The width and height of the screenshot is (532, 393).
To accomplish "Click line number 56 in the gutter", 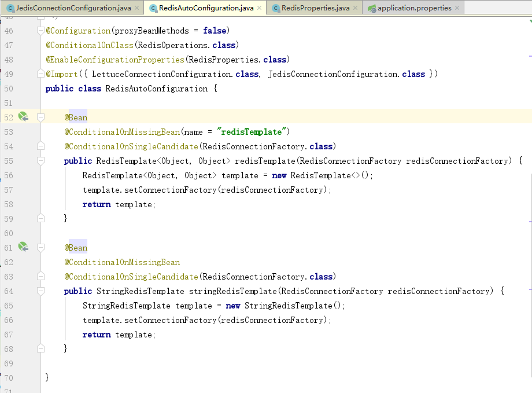I will tap(9, 175).
